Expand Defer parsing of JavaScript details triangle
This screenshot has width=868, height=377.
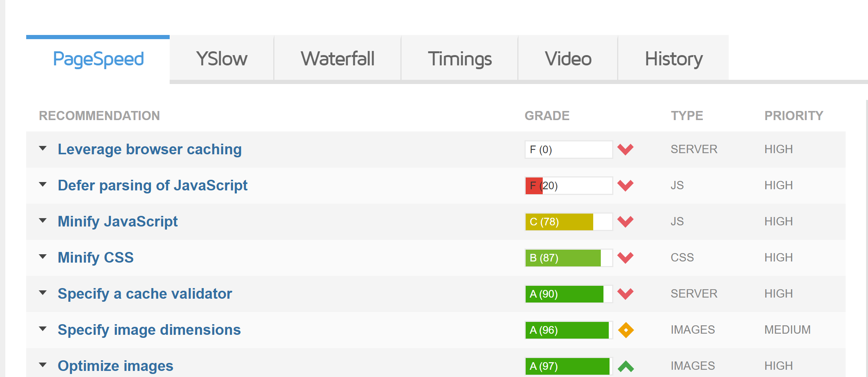coord(43,184)
